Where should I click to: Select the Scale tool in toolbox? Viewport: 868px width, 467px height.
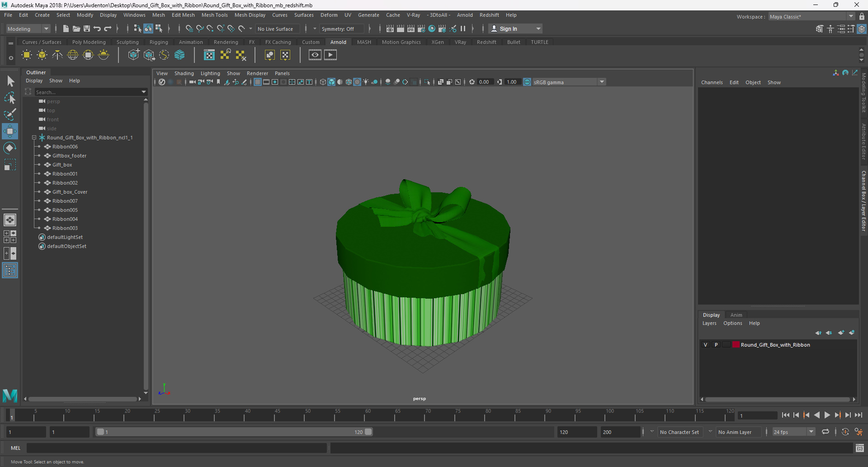pyautogui.click(x=10, y=165)
